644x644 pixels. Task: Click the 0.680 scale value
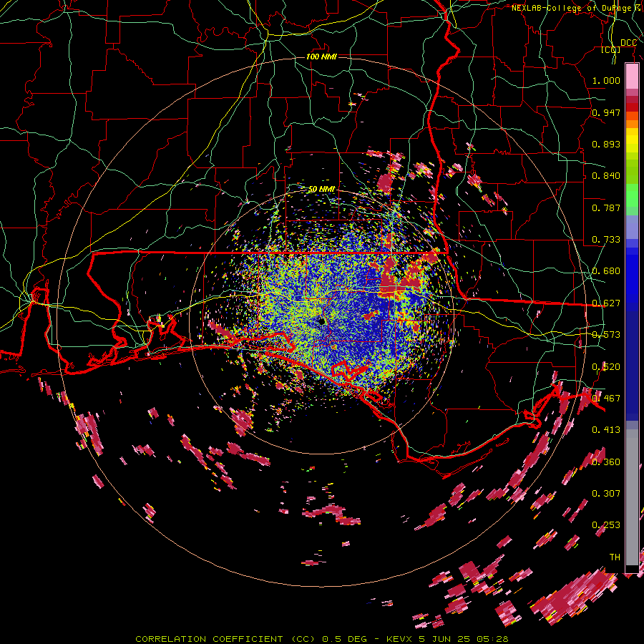click(x=606, y=271)
